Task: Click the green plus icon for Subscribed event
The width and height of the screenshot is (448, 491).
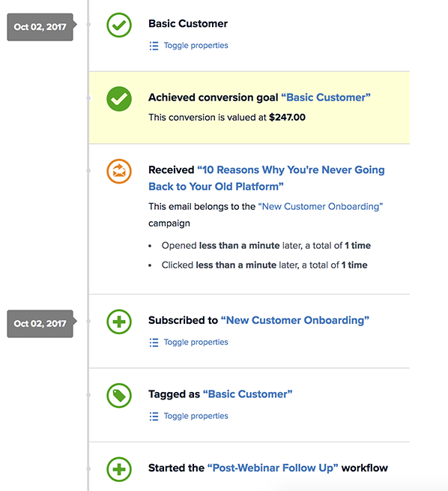Action: coord(119,322)
